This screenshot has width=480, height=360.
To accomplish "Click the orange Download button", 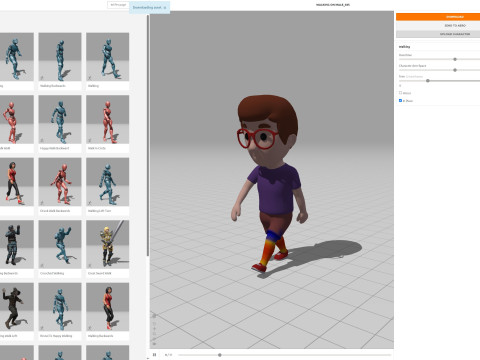I will pos(438,17).
